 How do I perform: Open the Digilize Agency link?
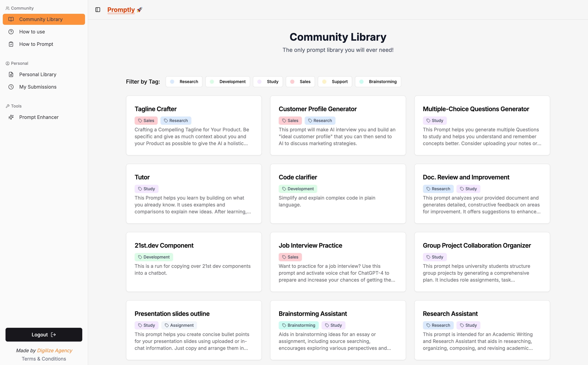coord(55,351)
